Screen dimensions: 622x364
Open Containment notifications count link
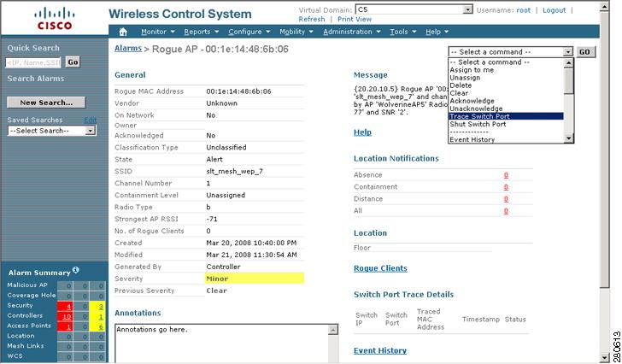506,187
